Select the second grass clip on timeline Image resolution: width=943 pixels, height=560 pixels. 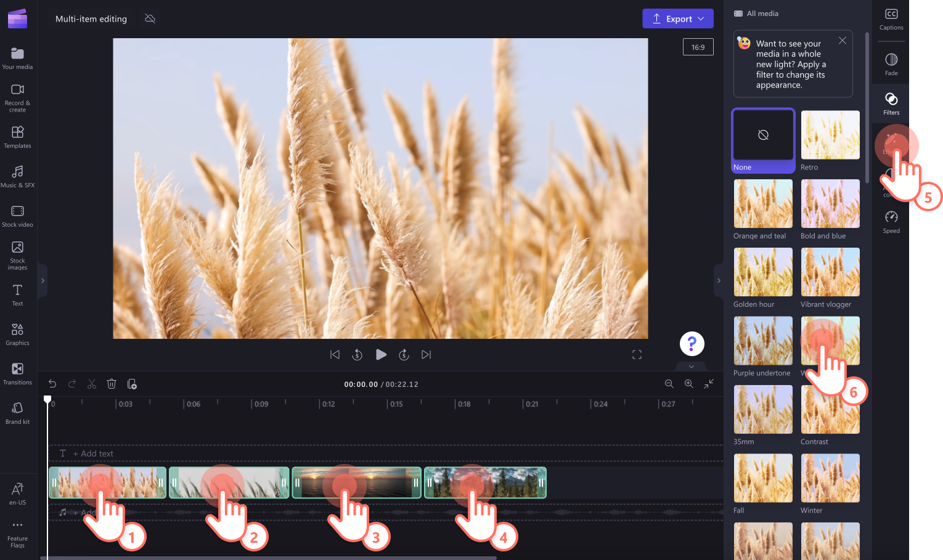[229, 482]
